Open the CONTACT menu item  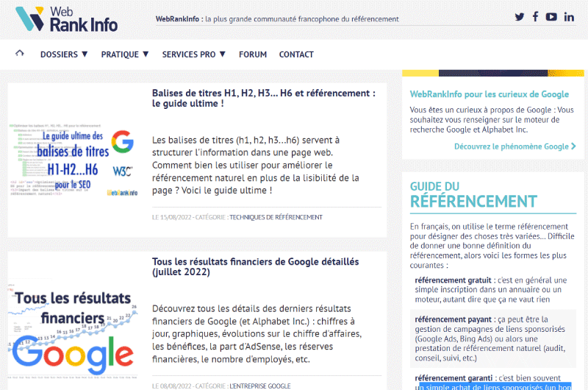click(x=296, y=54)
